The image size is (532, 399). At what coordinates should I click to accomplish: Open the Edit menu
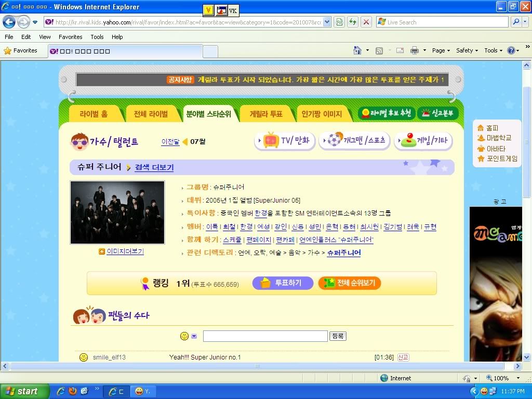tap(26, 37)
